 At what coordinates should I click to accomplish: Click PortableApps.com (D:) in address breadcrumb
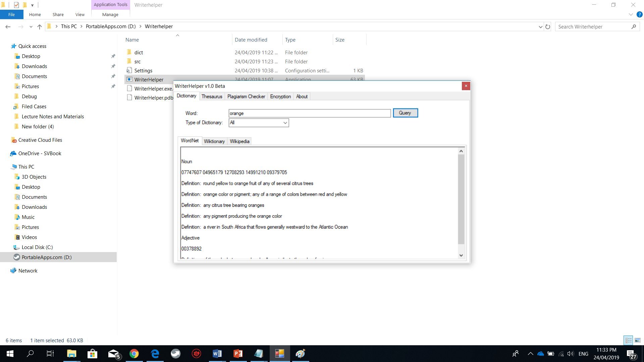tap(111, 26)
